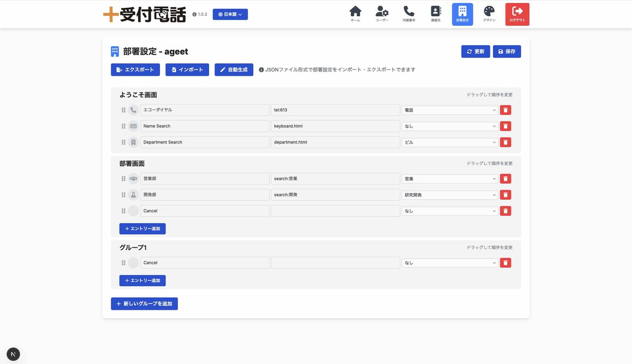Open the ホーム home page
This screenshot has height=364, width=632.
coord(355,14)
